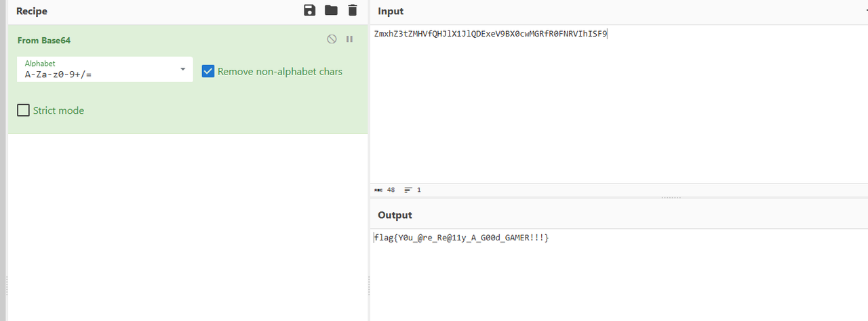Clear the recipe with trash icon
868x321 pixels.
pyautogui.click(x=352, y=10)
